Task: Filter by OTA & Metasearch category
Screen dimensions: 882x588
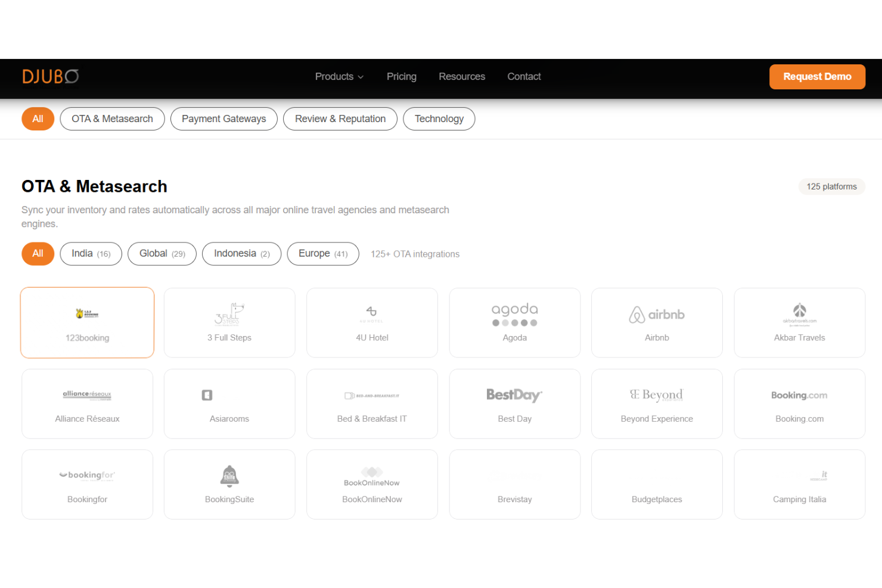Action: [x=112, y=119]
